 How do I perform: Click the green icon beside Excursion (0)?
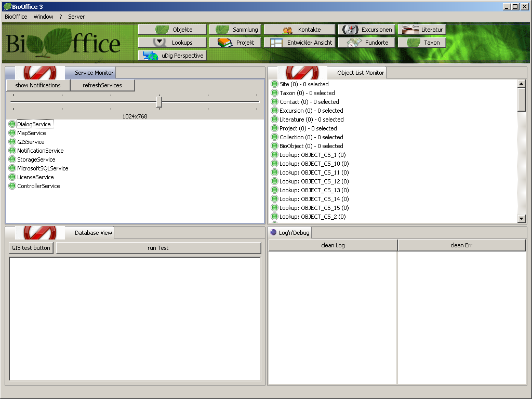pos(274,110)
